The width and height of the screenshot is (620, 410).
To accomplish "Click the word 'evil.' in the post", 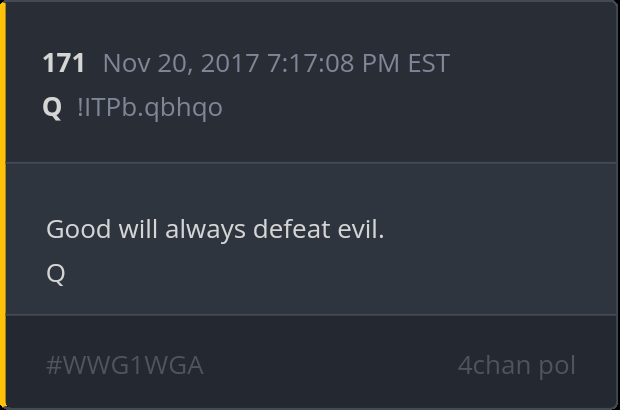I will 361,229.
